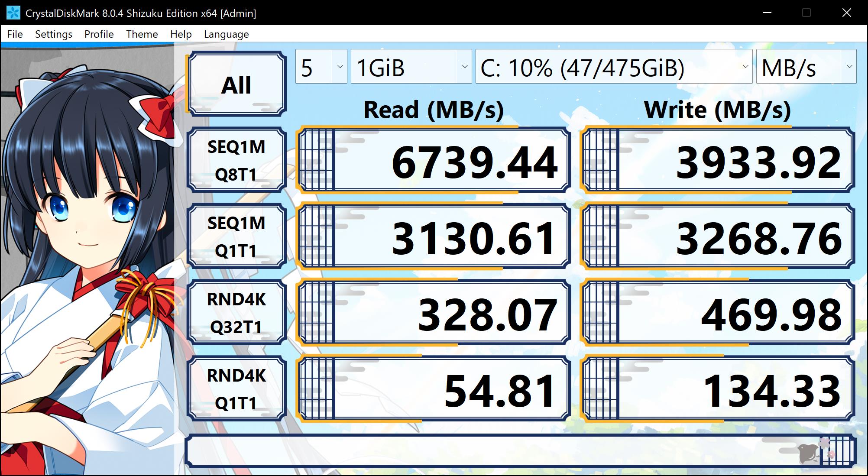Expand the test count dropdown showing 5
This screenshot has width=868, height=476.
[321, 66]
